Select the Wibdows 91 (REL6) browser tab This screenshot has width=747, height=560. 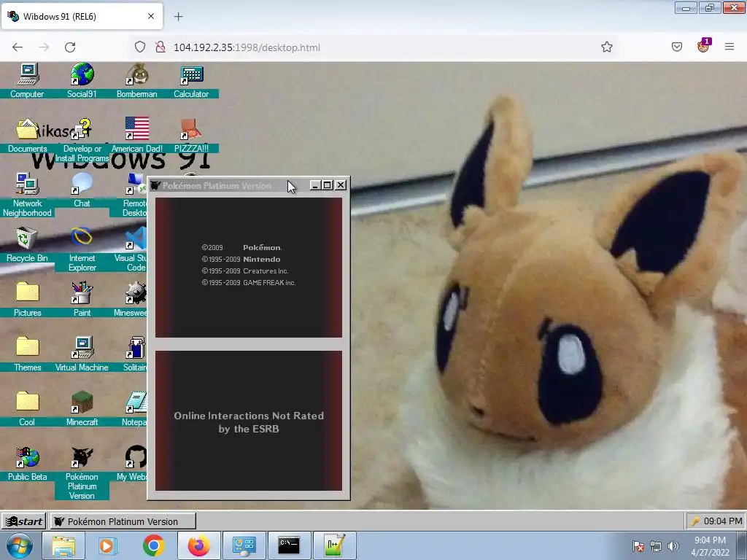coord(82,16)
